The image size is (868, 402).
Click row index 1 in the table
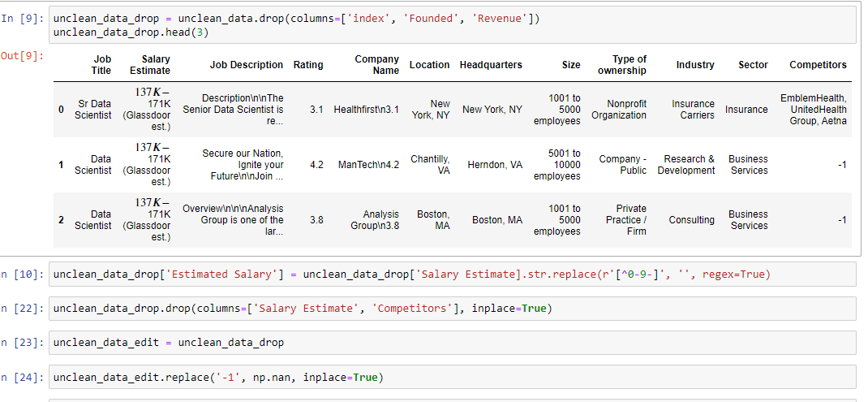pyautogui.click(x=62, y=165)
